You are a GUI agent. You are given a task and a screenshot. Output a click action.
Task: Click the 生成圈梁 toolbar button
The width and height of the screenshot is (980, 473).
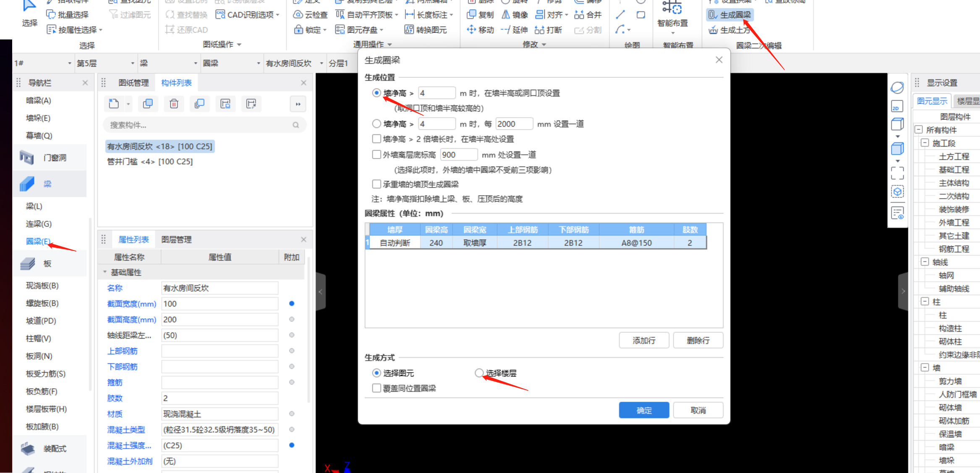pyautogui.click(x=730, y=15)
